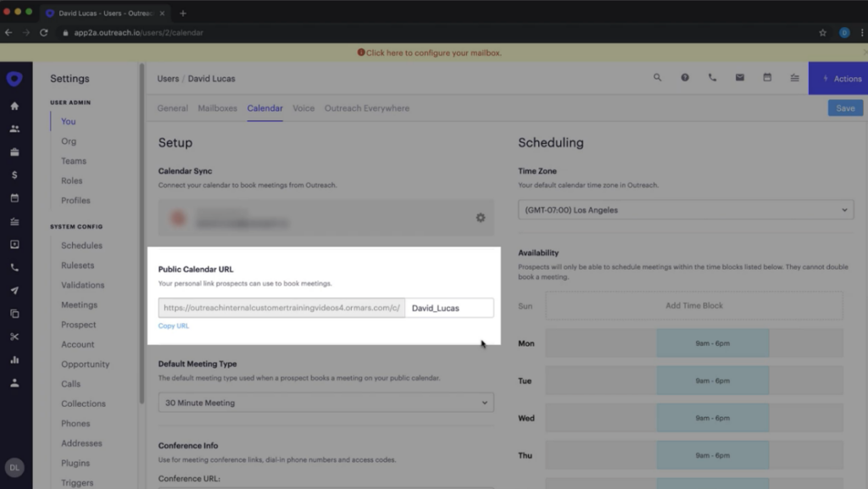Open calendar sync gear settings
868x489 pixels.
tap(481, 218)
